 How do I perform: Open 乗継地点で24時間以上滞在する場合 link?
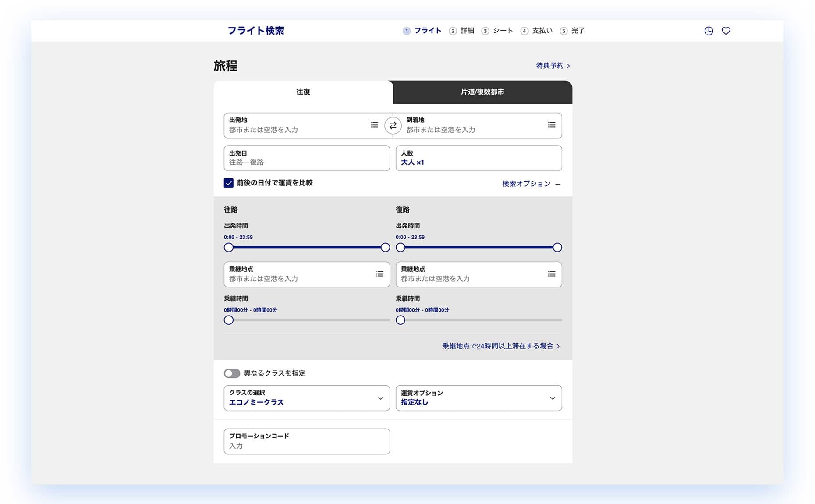500,346
